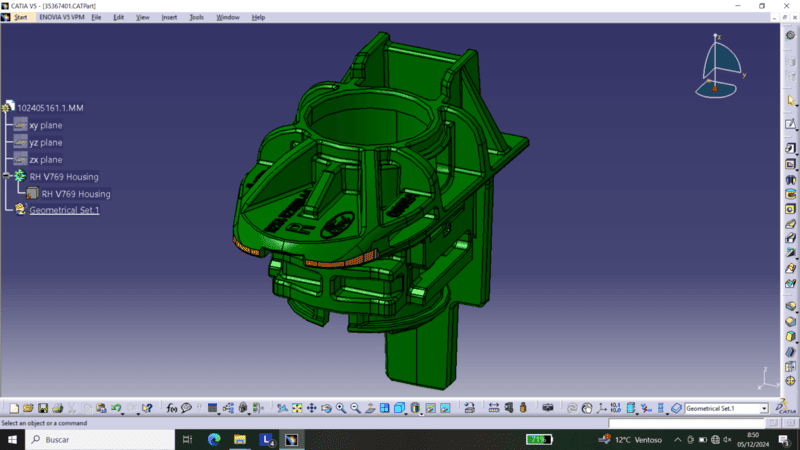Click the Axis System icon
Screen dimensions: 800x450
(602, 408)
